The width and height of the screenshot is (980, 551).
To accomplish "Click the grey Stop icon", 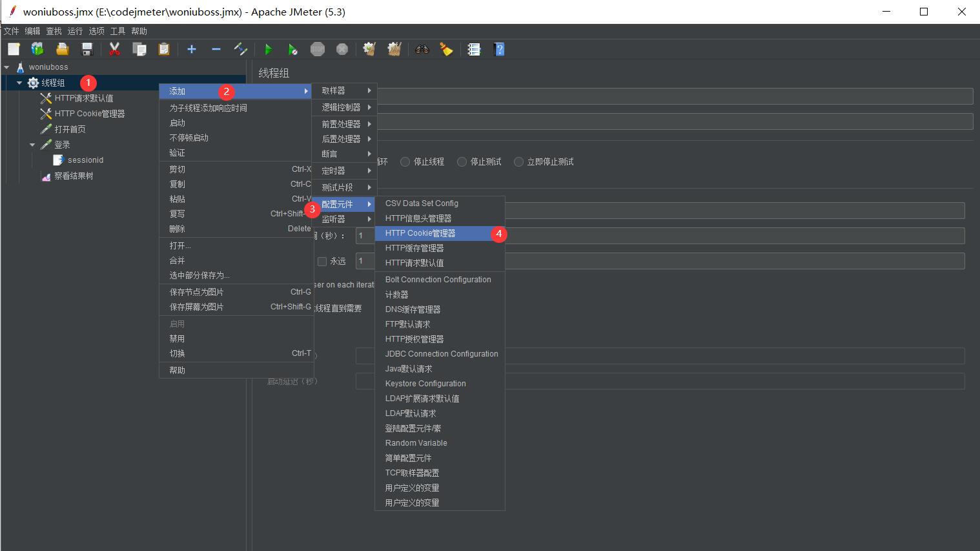I will pos(318,49).
